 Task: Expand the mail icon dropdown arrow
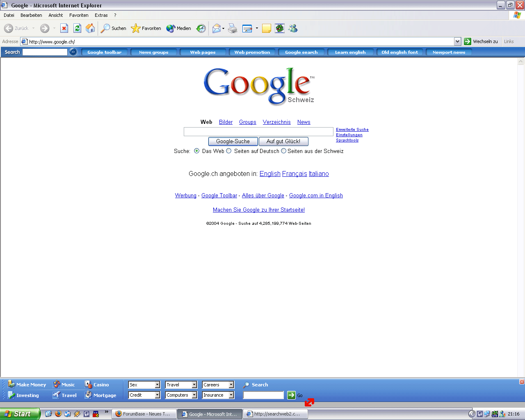click(224, 28)
